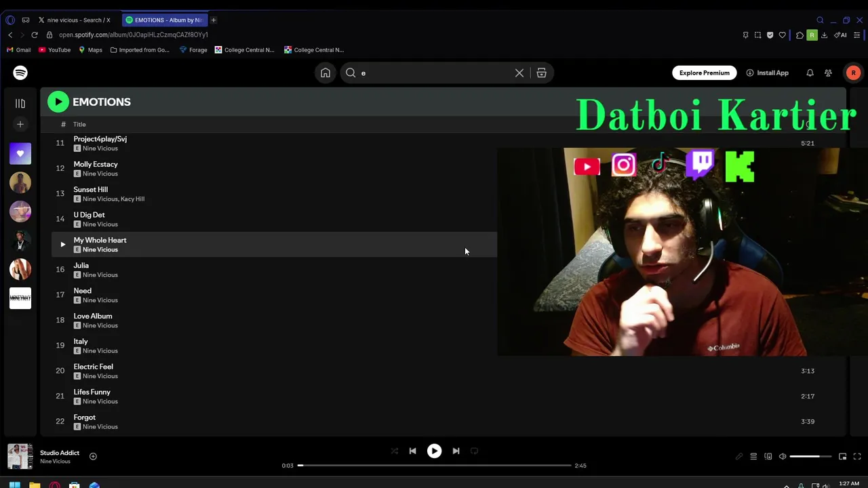The width and height of the screenshot is (868, 488).
Task: Play the EMOTIONS album green button
Action: point(58,102)
